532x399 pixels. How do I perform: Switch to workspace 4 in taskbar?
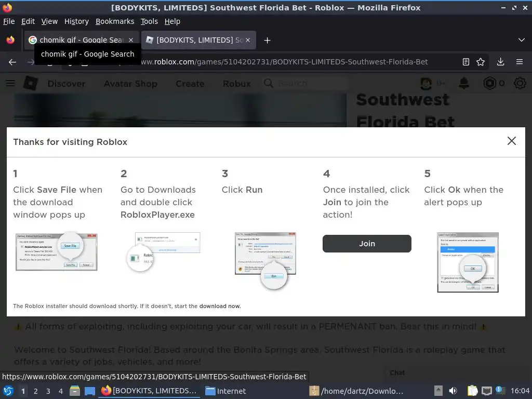(61, 391)
